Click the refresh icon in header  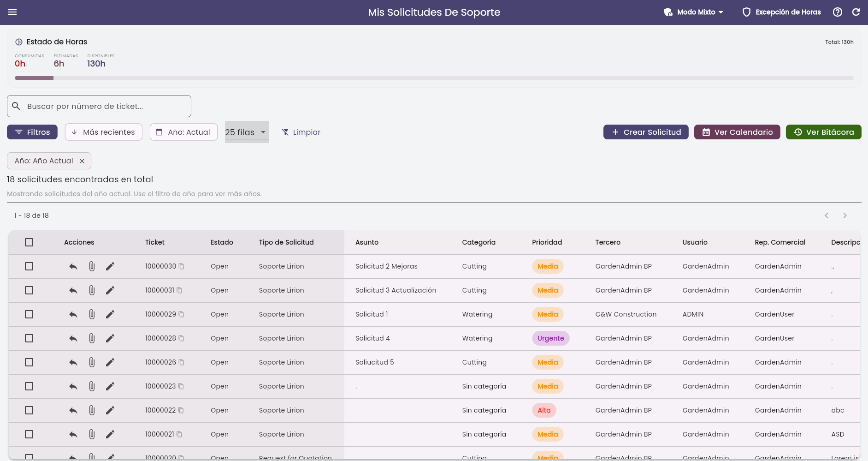[856, 12]
